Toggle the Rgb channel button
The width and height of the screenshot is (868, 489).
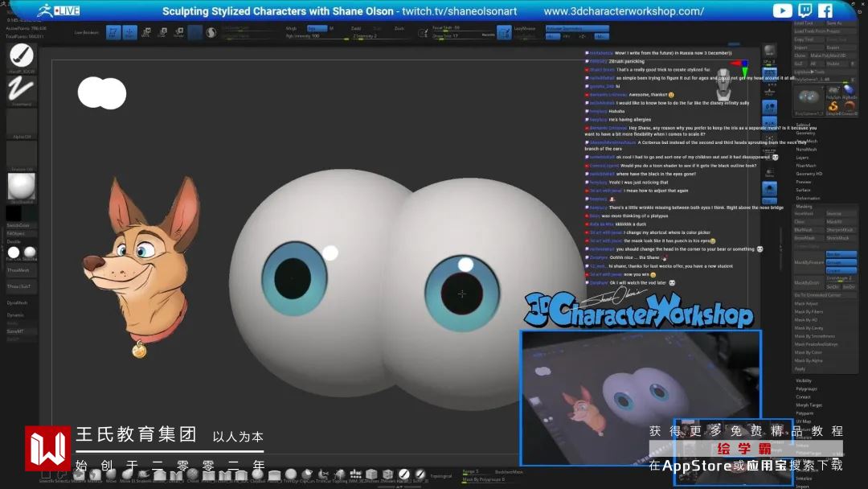317,28
